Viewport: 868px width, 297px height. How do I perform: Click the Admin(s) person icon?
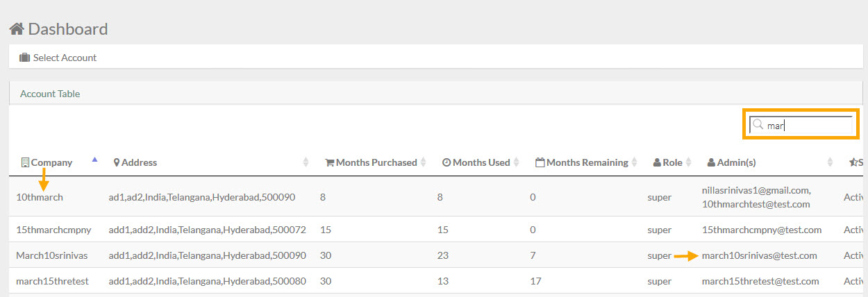pyautogui.click(x=711, y=162)
